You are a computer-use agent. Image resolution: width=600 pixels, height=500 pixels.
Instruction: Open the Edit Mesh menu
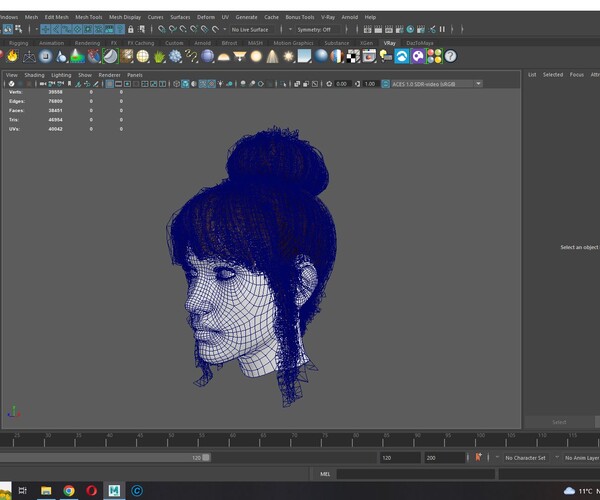point(56,17)
